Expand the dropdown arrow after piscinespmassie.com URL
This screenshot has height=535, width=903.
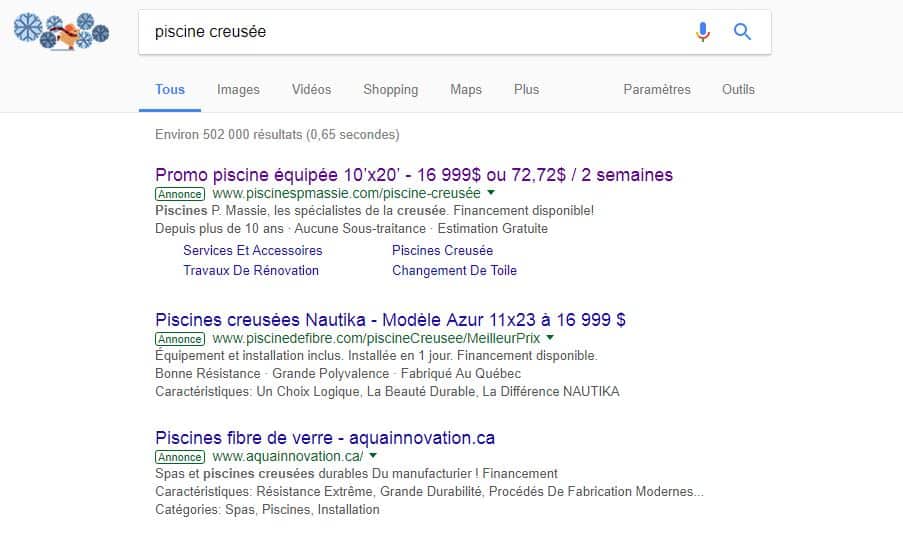[x=491, y=192]
